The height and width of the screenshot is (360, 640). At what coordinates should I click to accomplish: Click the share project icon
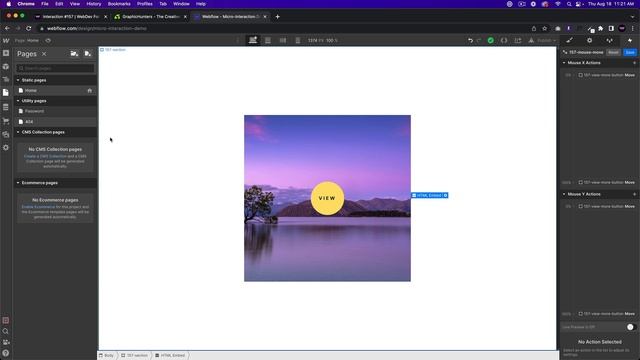click(x=518, y=40)
